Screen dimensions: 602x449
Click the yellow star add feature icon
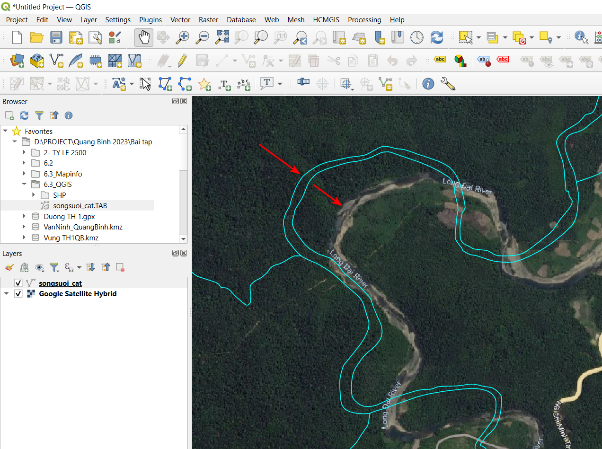tap(204, 84)
